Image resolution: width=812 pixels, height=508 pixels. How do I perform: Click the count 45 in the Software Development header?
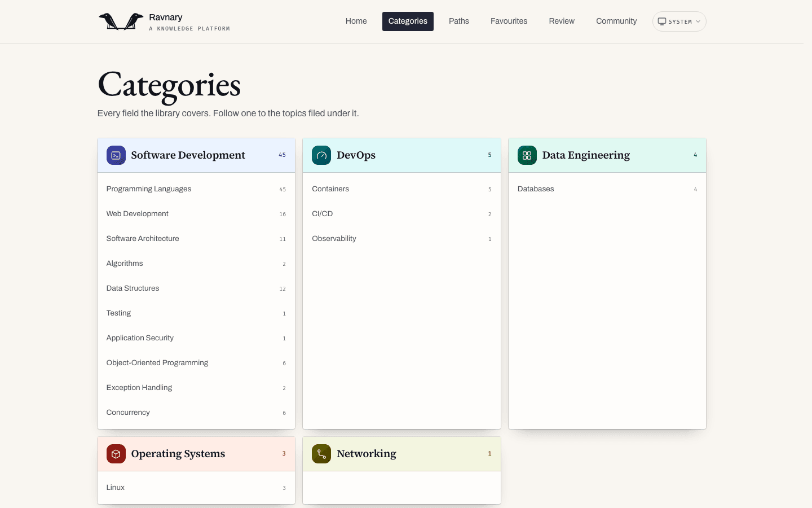point(283,155)
